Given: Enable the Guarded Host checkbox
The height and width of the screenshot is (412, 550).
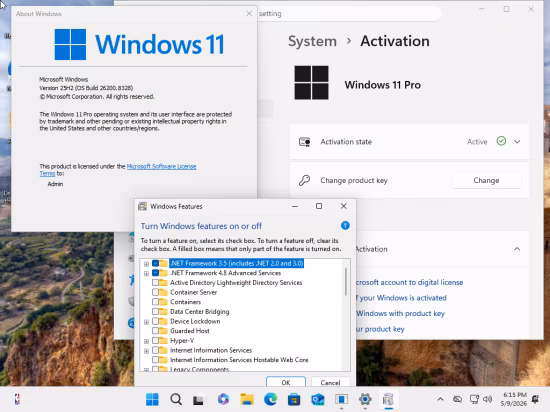Looking at the screenshot, I should point(155,331).
